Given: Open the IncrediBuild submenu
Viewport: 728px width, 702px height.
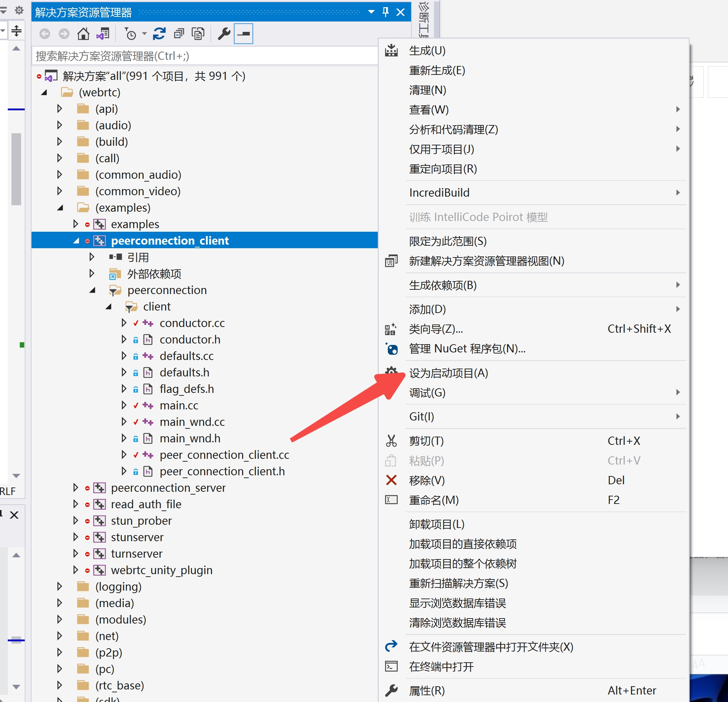Looking at the screenshot, I should tap(534, 192).
